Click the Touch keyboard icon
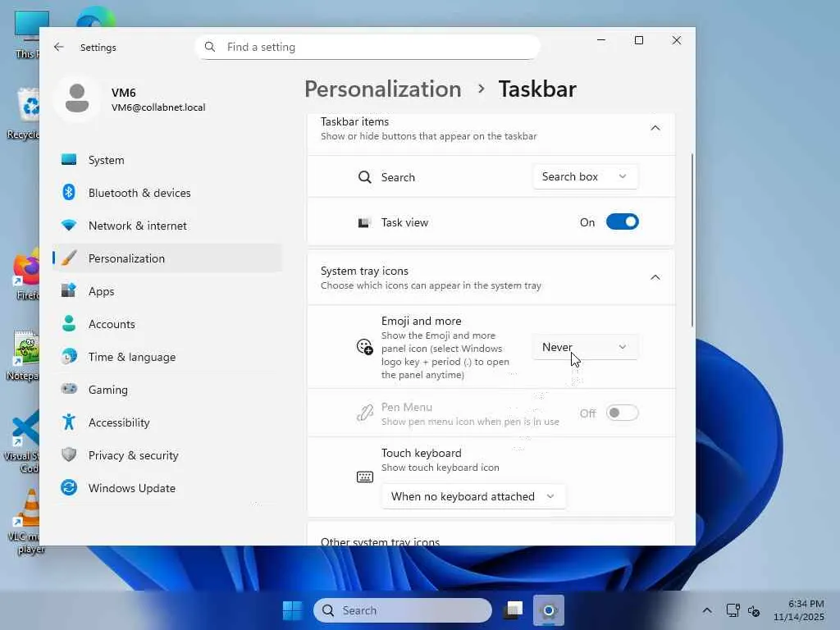840x630 pixels. coord(365,477)
